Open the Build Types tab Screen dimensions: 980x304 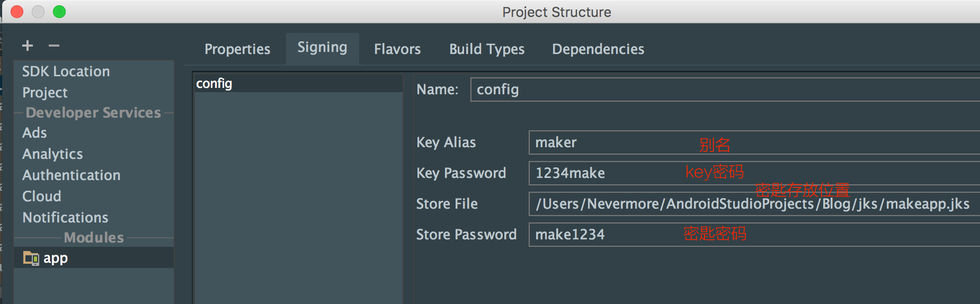[x=487, y=49]
